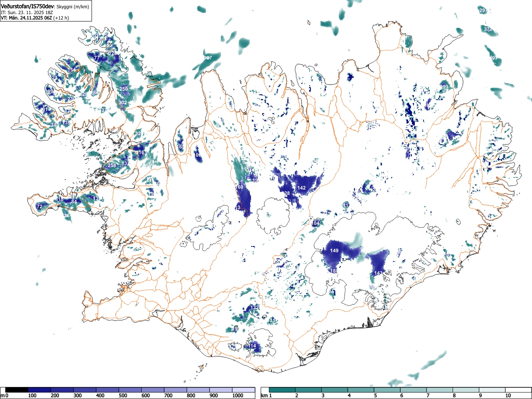Click the 302 value in the Westfjords
532x399 pixels.
(123, 103)
